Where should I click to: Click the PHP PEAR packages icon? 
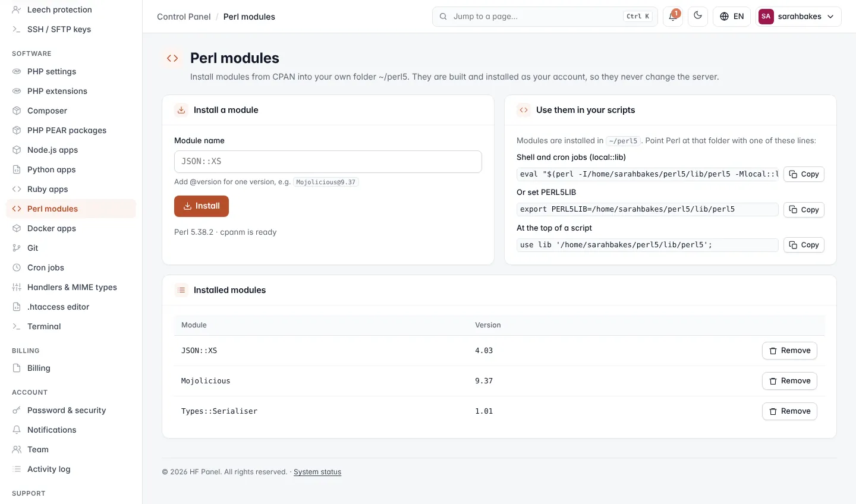[17, 130]
